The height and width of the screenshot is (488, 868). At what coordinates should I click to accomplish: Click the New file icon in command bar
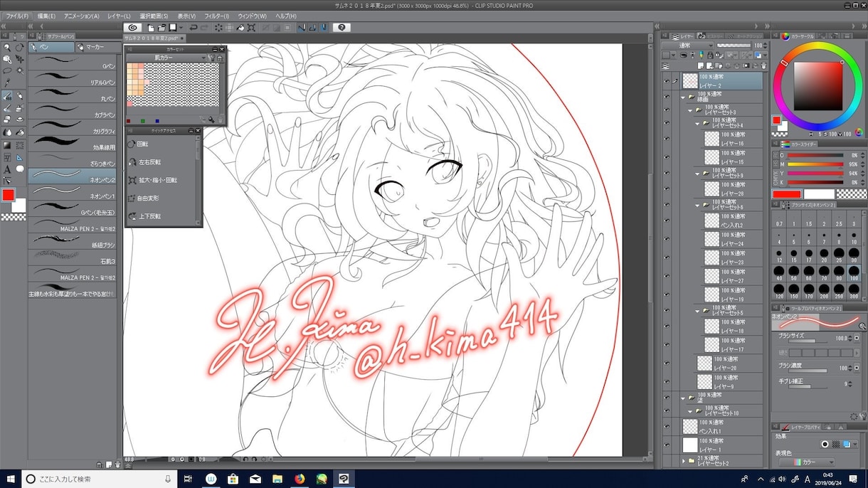click(152, 28)
